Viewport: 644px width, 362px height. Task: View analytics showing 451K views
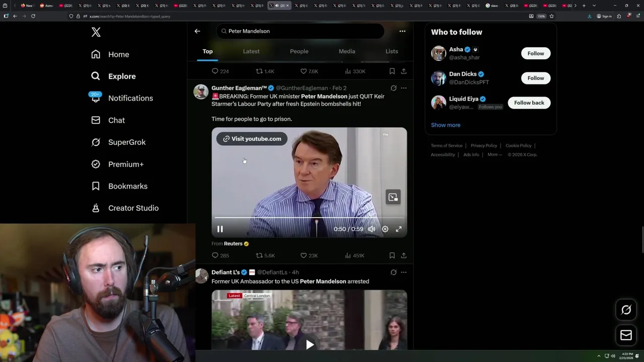(355, 255)
